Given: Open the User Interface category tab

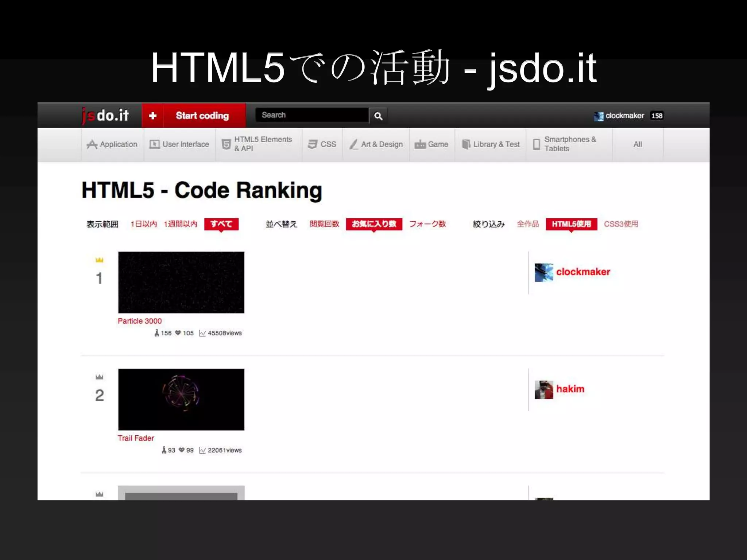Looking at the screenshot, I should (179, 144).
